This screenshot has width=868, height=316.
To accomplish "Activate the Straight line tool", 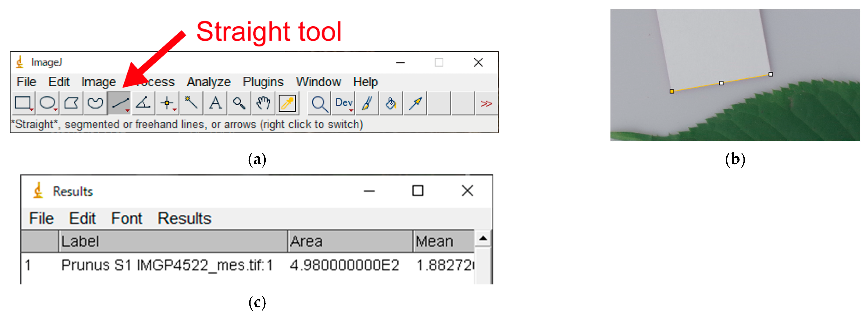I will [120, 103].
